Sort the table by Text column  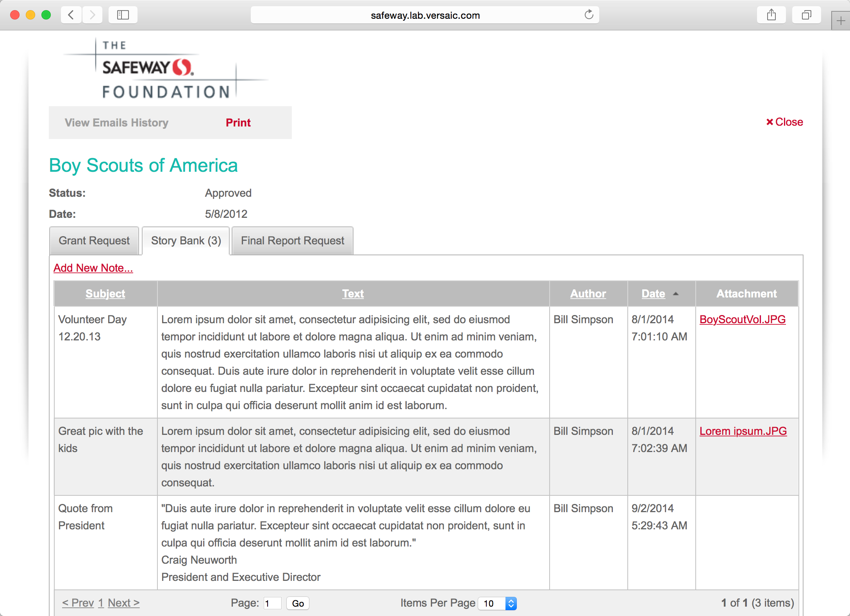point(353,294)
